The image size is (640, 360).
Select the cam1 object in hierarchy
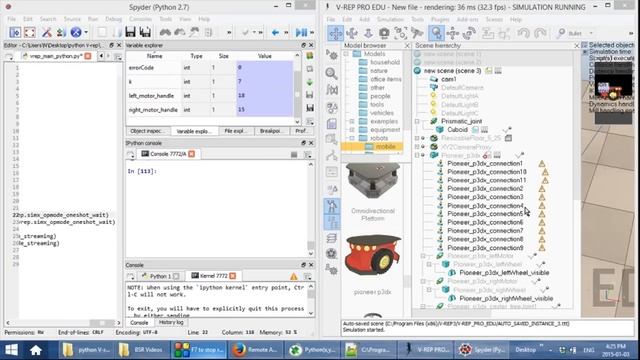coord(449,79)
